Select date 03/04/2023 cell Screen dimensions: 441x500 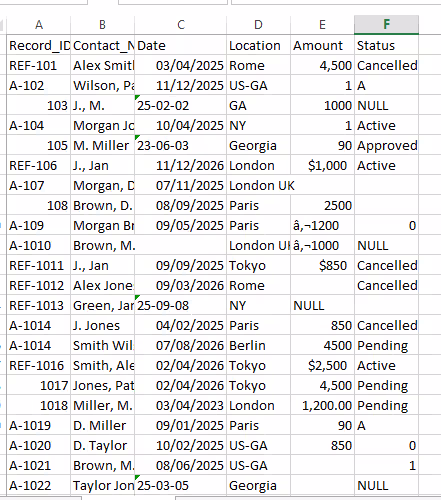tap(181, 405)
